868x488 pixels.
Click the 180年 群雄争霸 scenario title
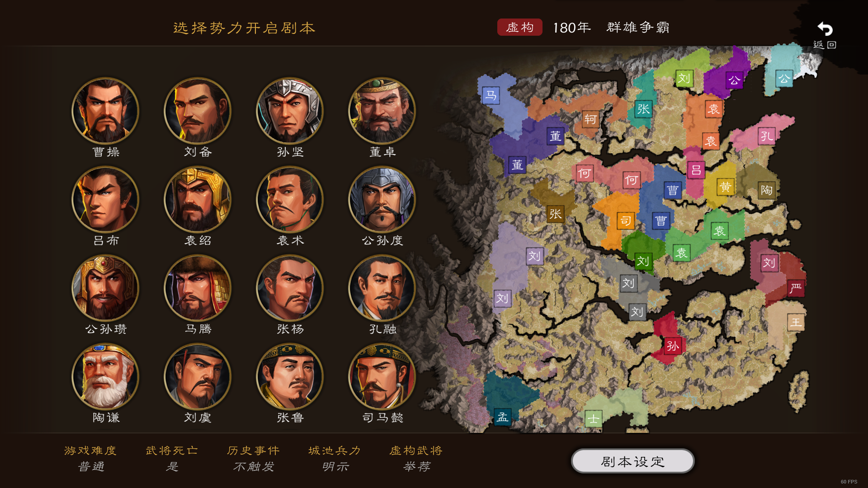611,28
